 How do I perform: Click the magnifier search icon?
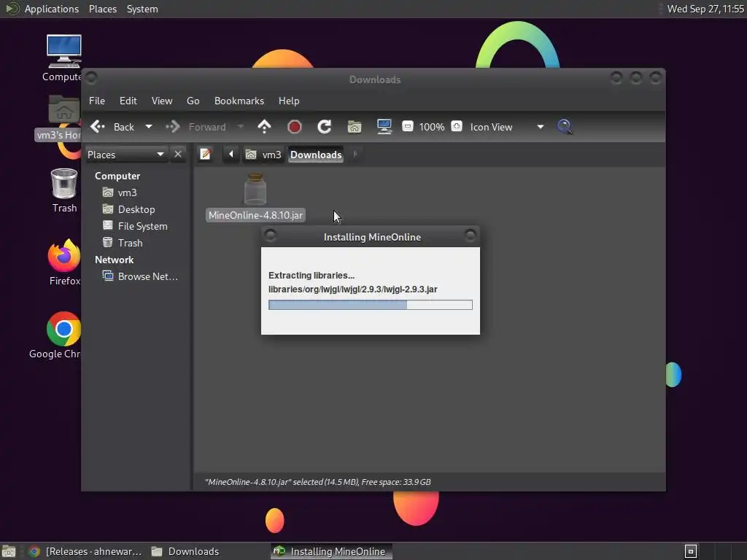tap(565, 127)
